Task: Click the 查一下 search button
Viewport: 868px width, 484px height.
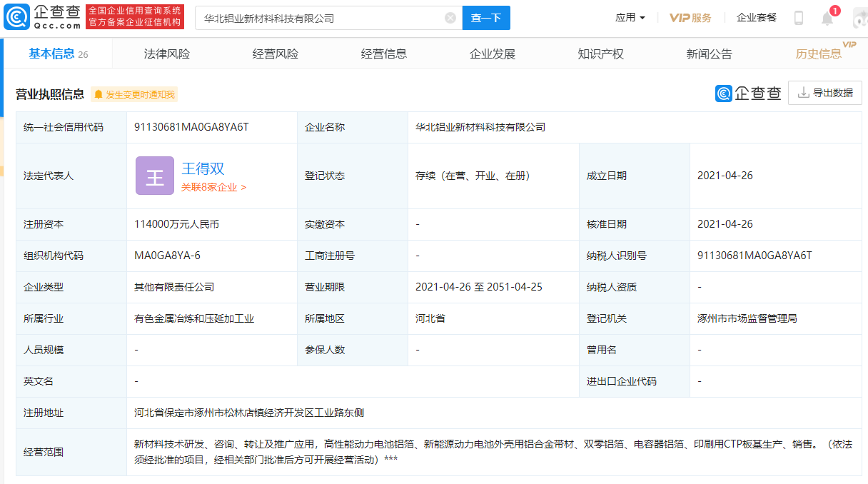Action: [486, 17]
